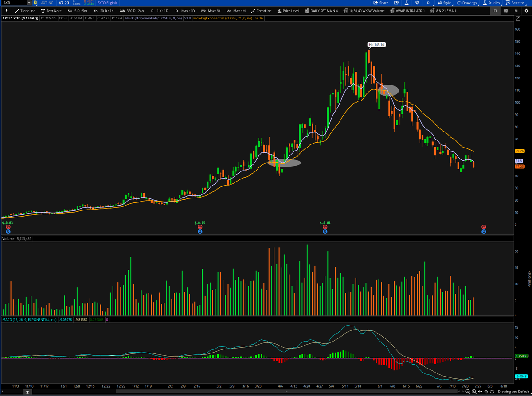Click the pin icon in the quick toolbar

coord(7,11)
